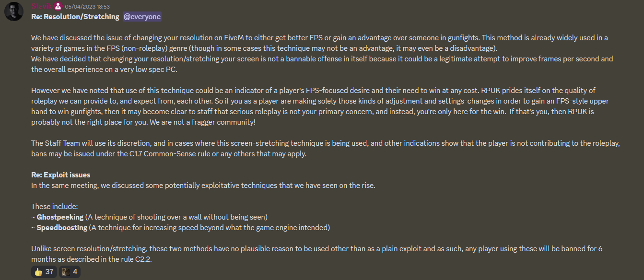The width and height of the screenshot is (644, 280).
Task: Click the bold Speedboosting term
Action: point(62,228)
